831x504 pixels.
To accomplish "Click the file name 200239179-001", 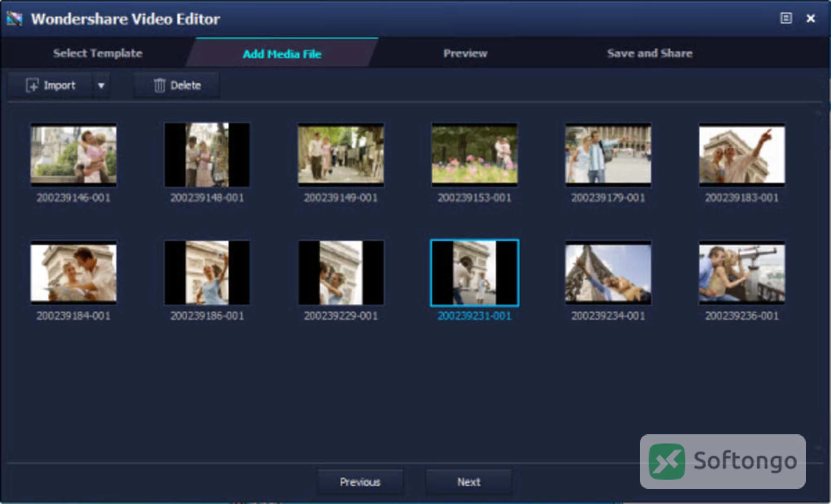I will click(608, 198).
